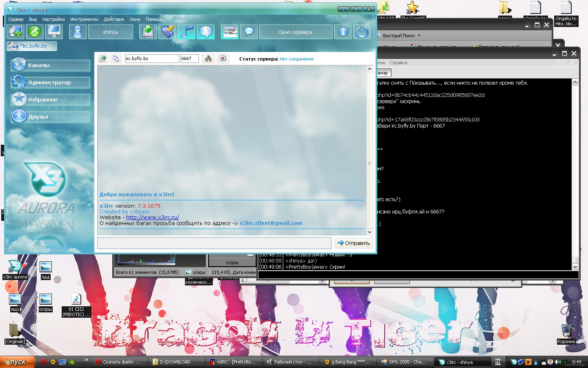
Task: Click the [Originals] folder desktop icon
Action: pos(15,334)
